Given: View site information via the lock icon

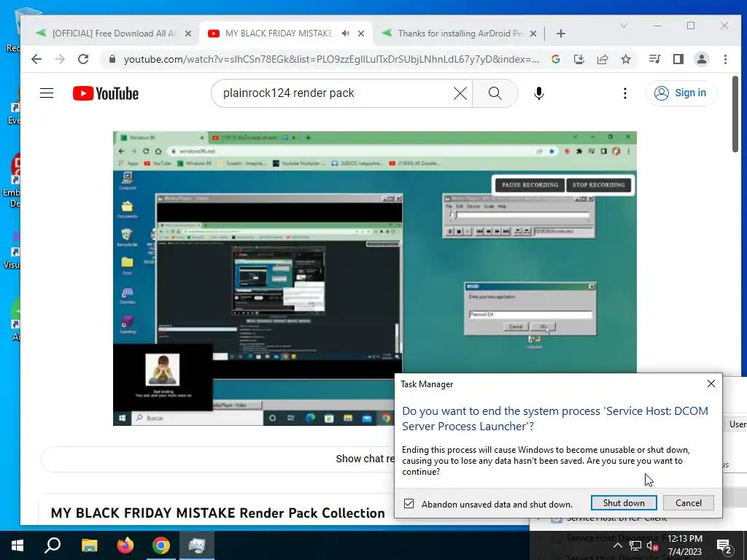Looking at the screenshot, I should [112, 59].
